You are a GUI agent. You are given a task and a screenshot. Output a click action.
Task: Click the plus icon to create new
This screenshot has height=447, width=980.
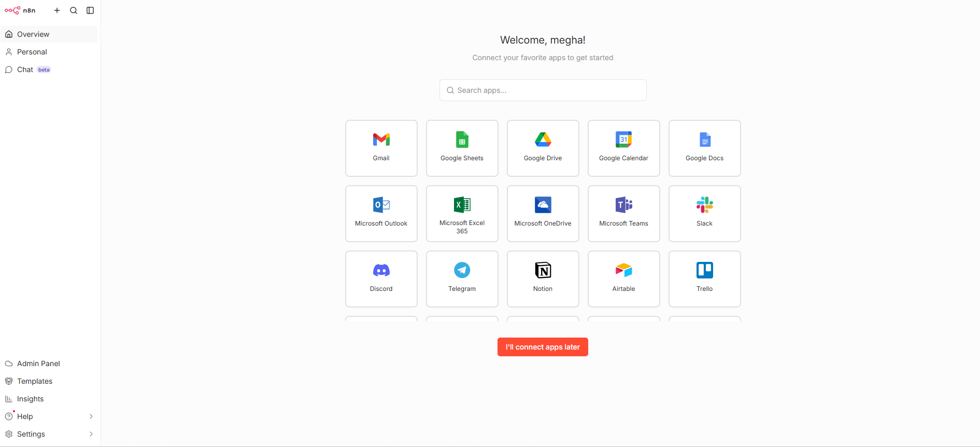click(x=57, y=10)
